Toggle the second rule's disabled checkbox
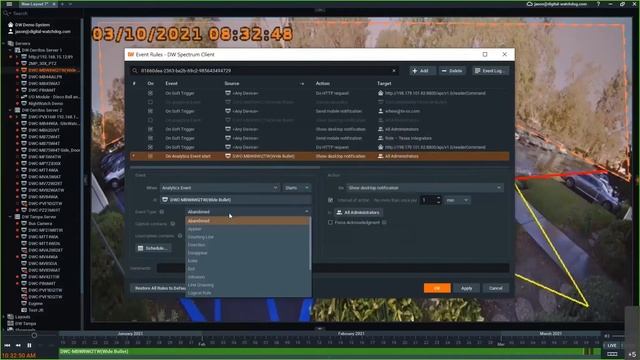This screenshot has height=360, width=640. point(150,102)
